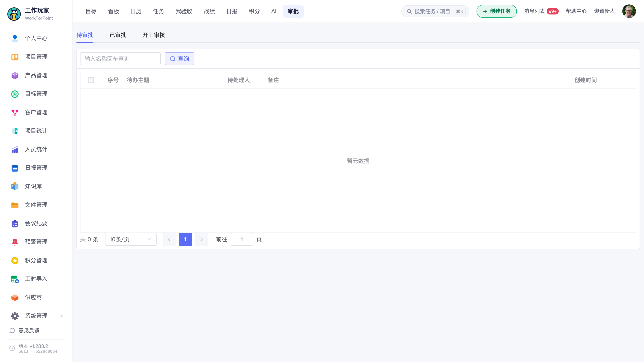Tick the select-all checkbox in table header
644x362 pixels.
91,80
